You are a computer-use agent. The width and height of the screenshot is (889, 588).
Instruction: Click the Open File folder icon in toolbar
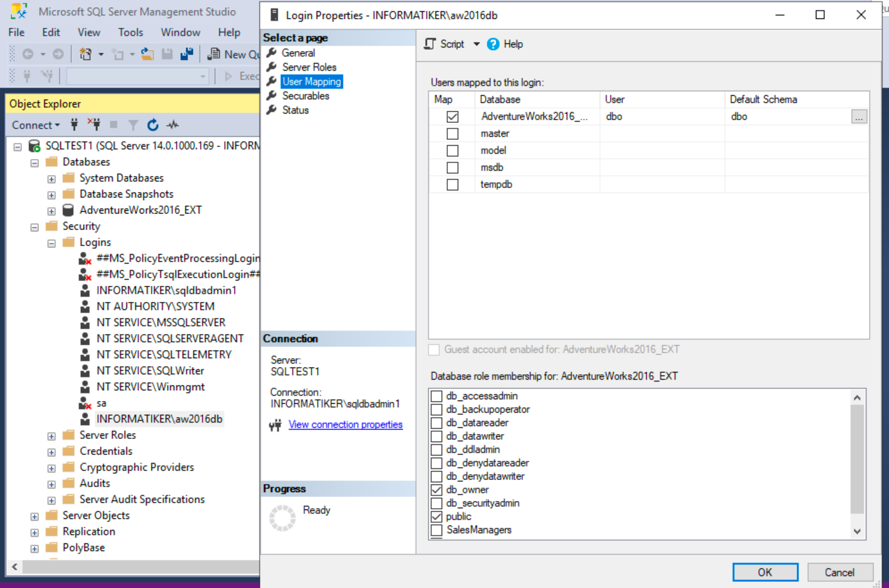(x=147, y=54)
